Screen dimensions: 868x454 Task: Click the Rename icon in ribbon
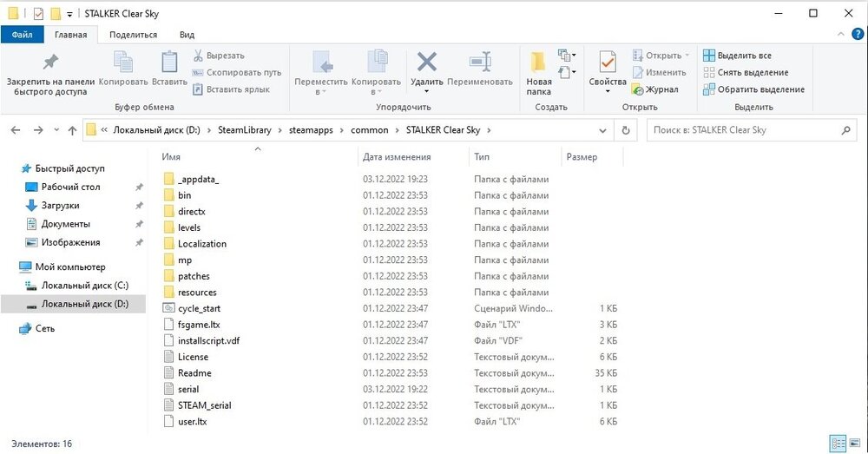pos(480,63)
